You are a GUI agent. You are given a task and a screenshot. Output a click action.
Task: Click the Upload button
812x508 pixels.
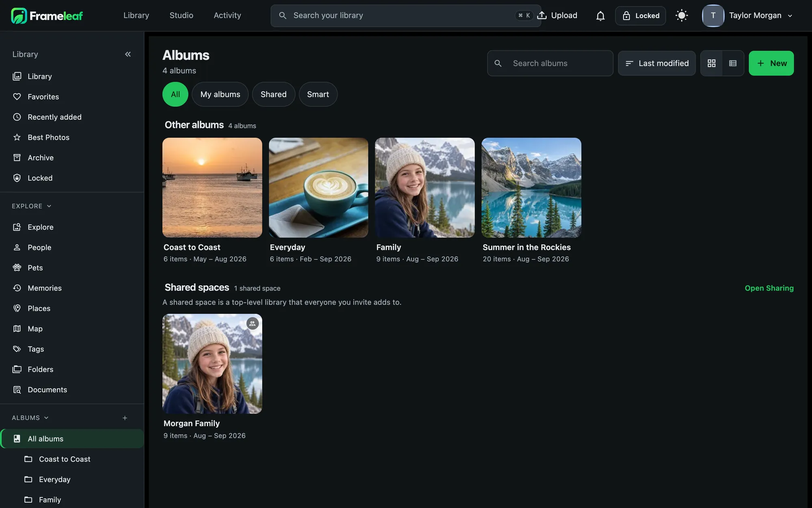[557, 15]
